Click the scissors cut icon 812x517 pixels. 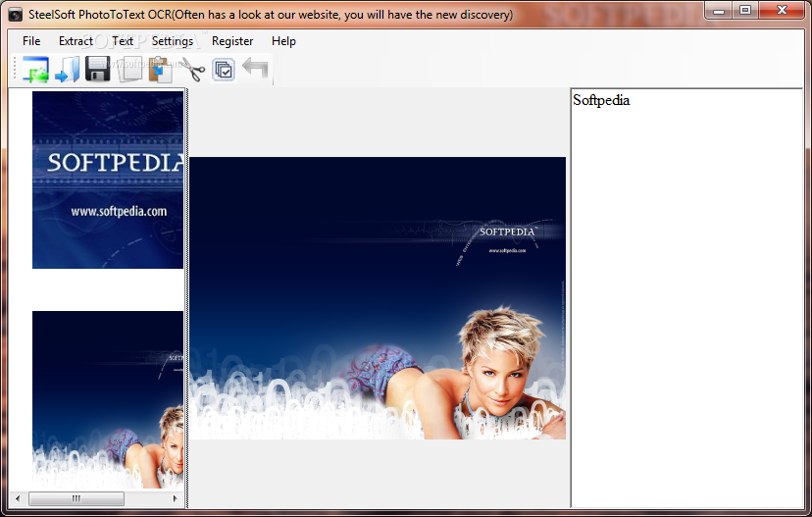[x=192, y=69]
